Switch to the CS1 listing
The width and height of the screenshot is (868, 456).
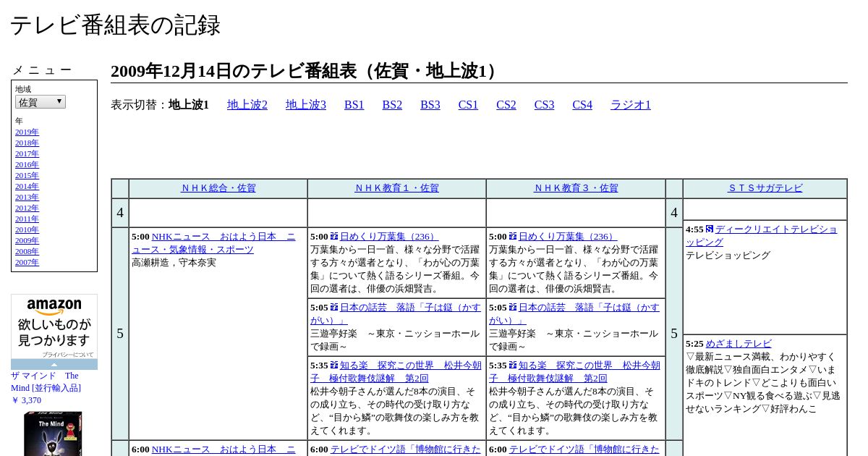[468, 105]
